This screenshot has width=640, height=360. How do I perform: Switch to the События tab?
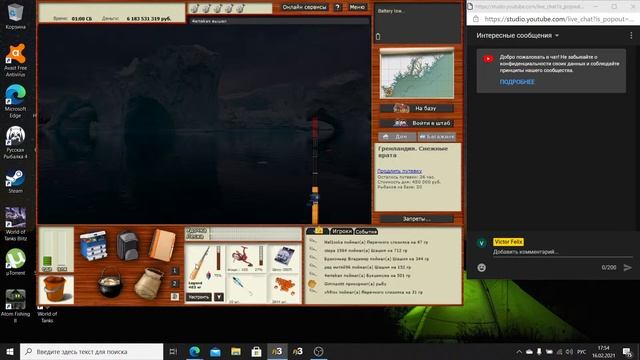(x=366, y=231)
